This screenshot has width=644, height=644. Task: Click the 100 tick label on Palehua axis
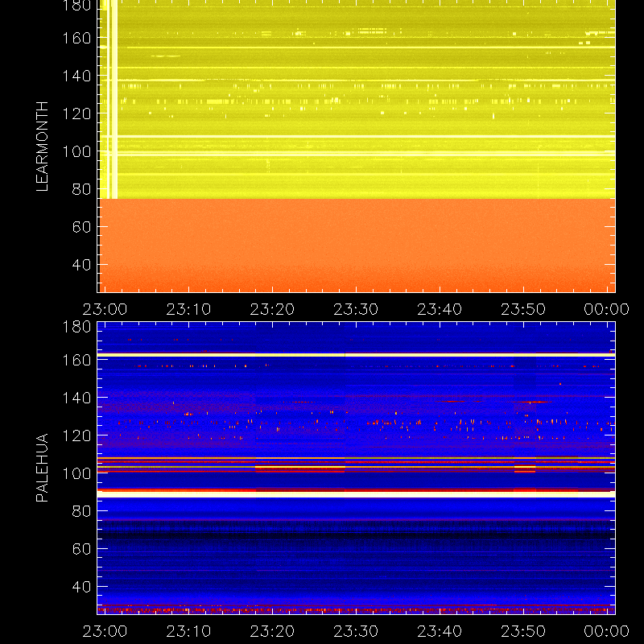(76, 473)
